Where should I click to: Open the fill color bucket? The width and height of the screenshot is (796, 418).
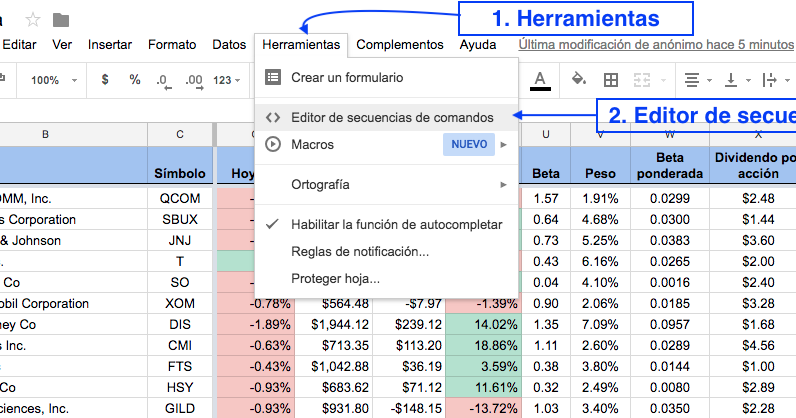click(579, 79)
